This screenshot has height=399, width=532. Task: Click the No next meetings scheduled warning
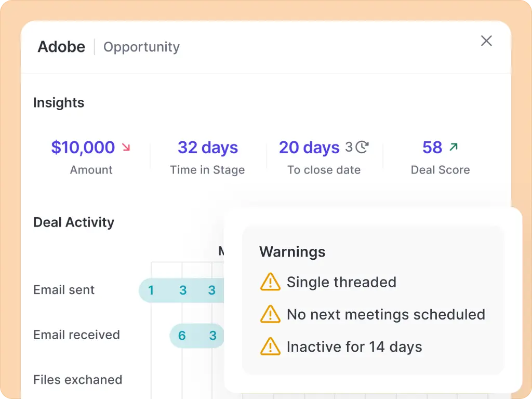[x=386, y=314]
